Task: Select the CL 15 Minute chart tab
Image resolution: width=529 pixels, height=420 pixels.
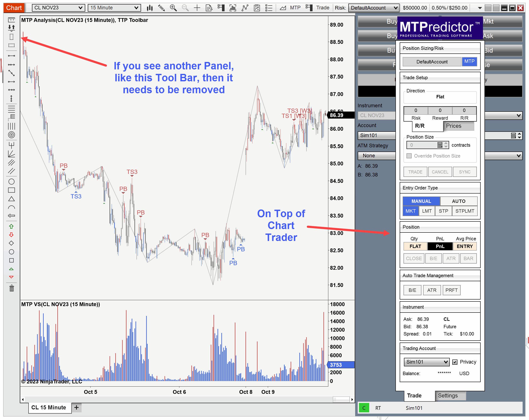Action: point(49,407)
